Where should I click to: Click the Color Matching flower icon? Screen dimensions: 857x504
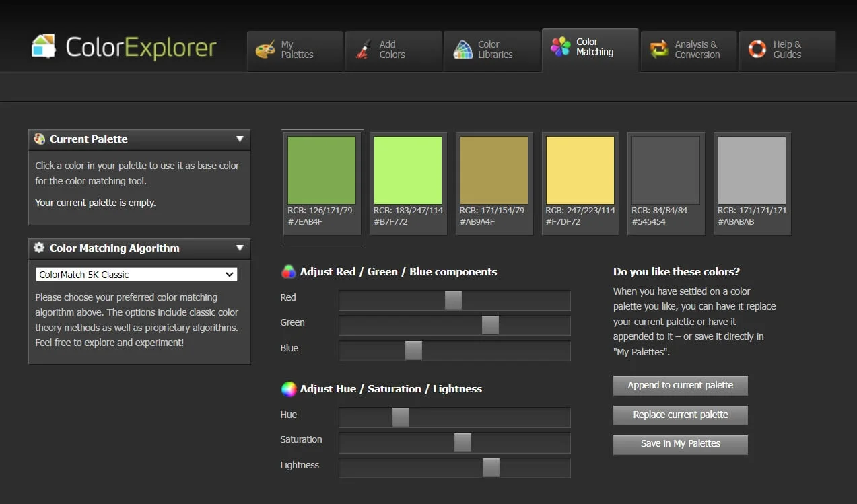[560, 47]
